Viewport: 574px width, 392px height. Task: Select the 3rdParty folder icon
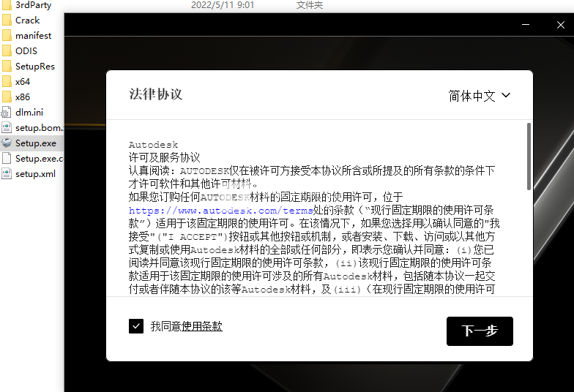(x=7, y=5)
